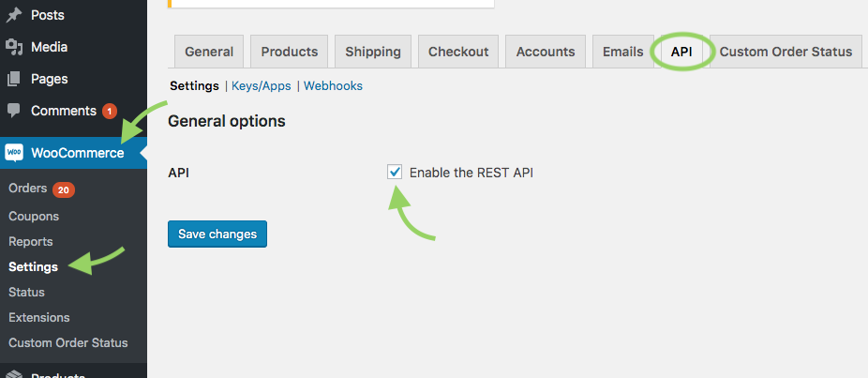868x378 pixels.
Task: Click Save changes button
Action: pos(217,234)
